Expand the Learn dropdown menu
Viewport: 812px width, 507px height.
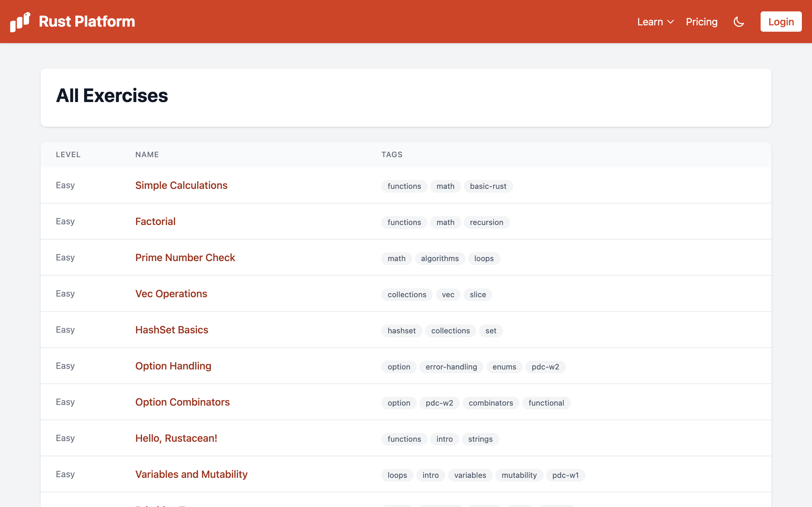654,22
